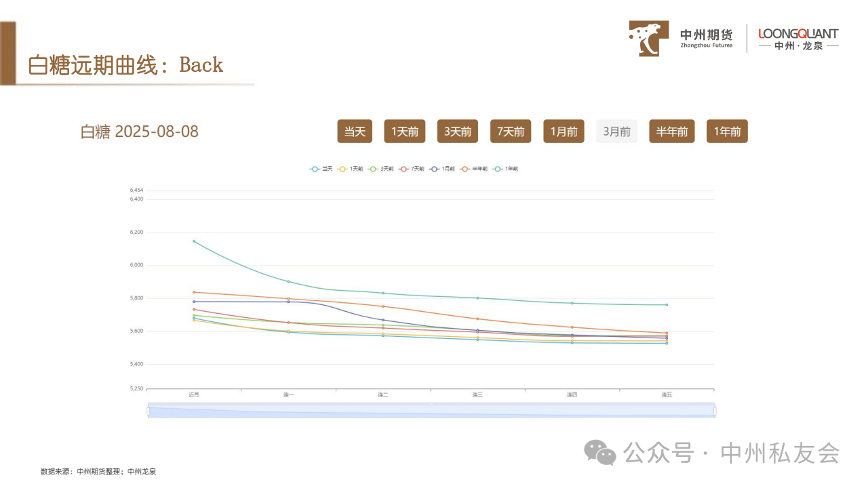The width and height of the screenshot is (868, 488).
Task: Select the 1天前 button
Action: [x=404, y=131]
